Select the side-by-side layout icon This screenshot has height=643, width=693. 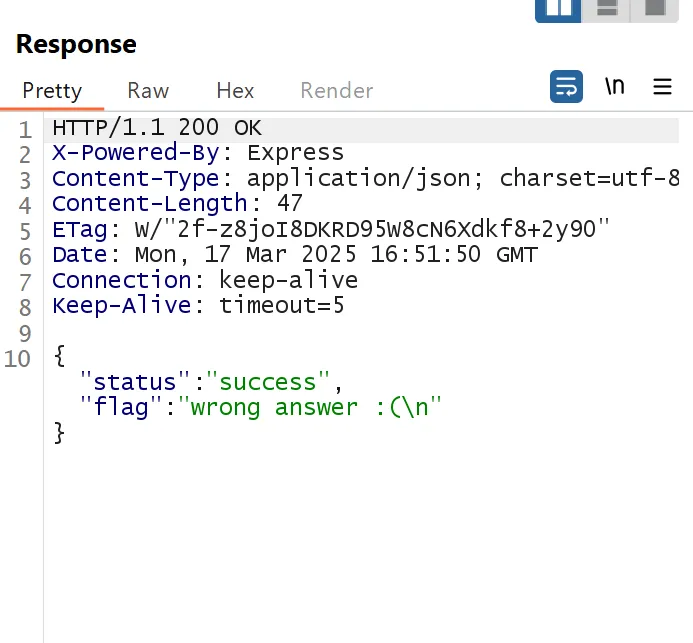click(x=557, y=8)
